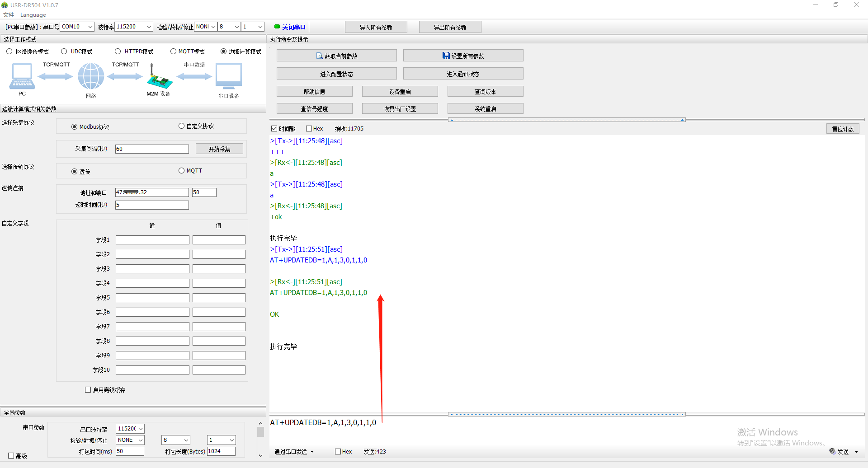Click the green serial port status indicator
This screenshot has height=468, width=868.
277,27
